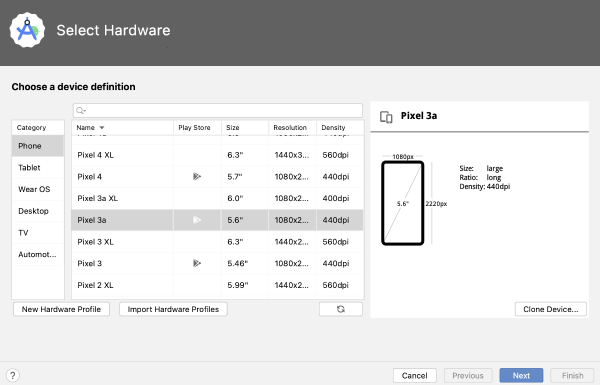Click the 1440x3... resolution cell

[292, 155]
